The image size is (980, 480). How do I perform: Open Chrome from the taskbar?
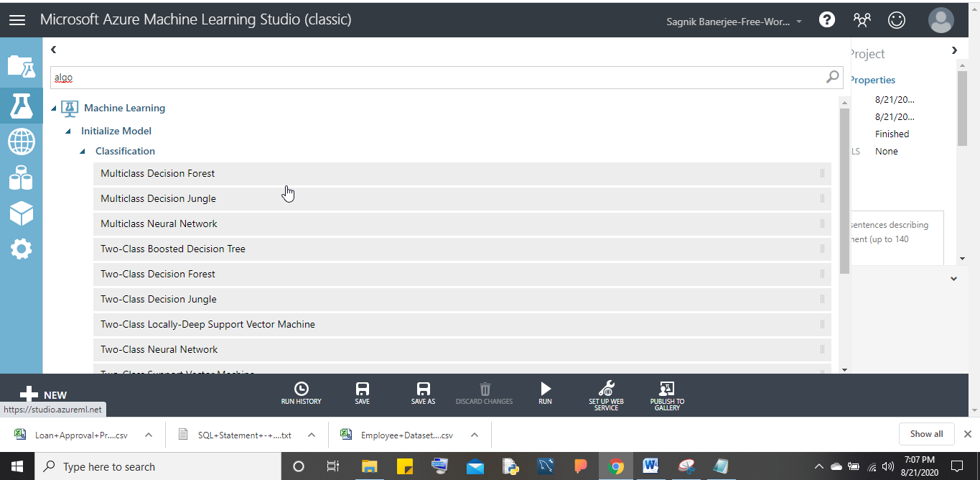point(615,466)
